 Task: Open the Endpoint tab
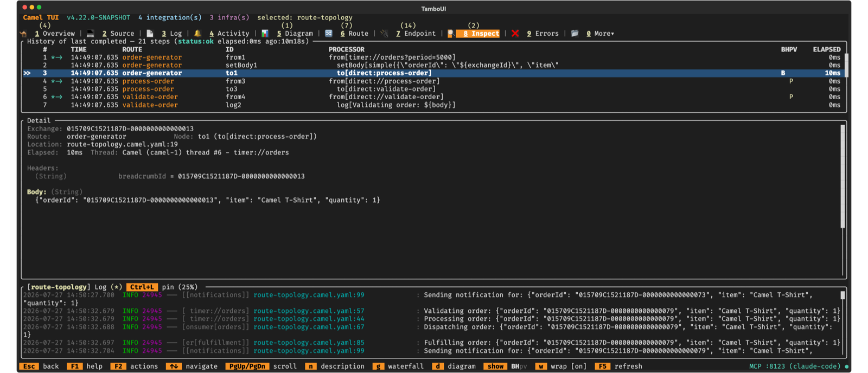416,34
